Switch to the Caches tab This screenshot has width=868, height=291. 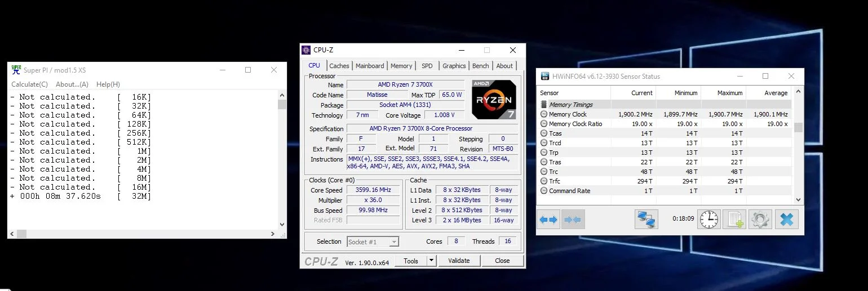click(339, 66)
